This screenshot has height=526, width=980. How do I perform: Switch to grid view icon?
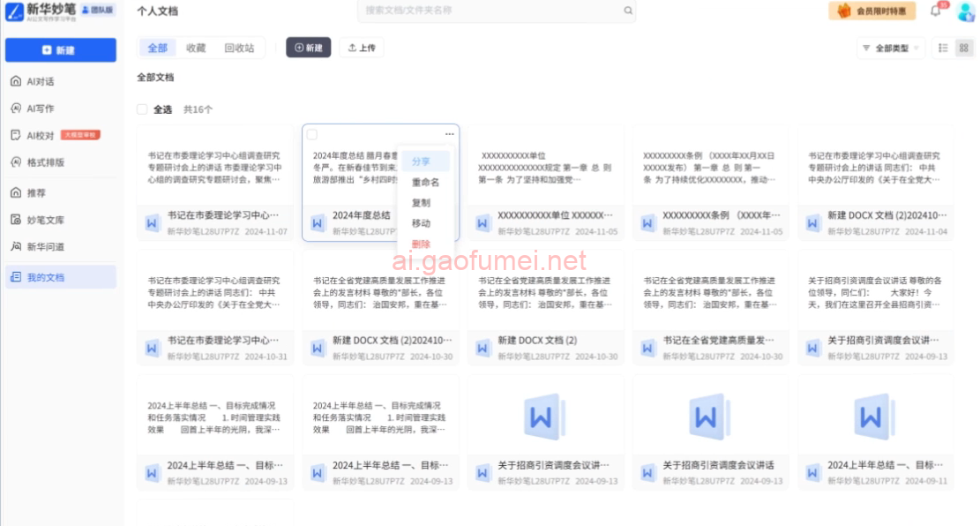pyautogui.click(x=963, y=48)
